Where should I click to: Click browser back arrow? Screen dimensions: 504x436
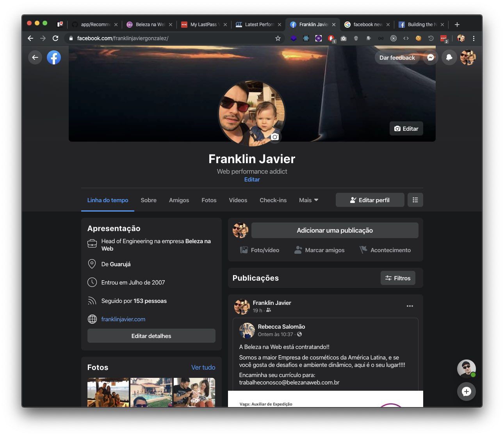click(x=30, y=38)
